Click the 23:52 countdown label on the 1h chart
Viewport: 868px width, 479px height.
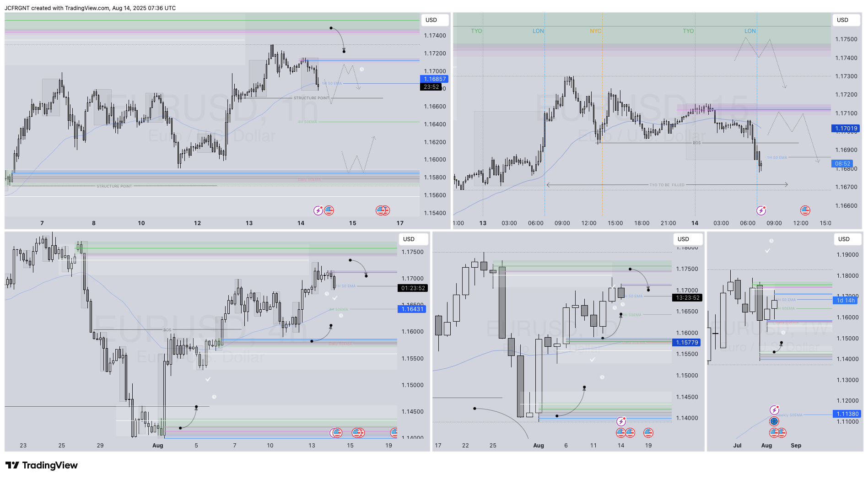coord(431,87)
